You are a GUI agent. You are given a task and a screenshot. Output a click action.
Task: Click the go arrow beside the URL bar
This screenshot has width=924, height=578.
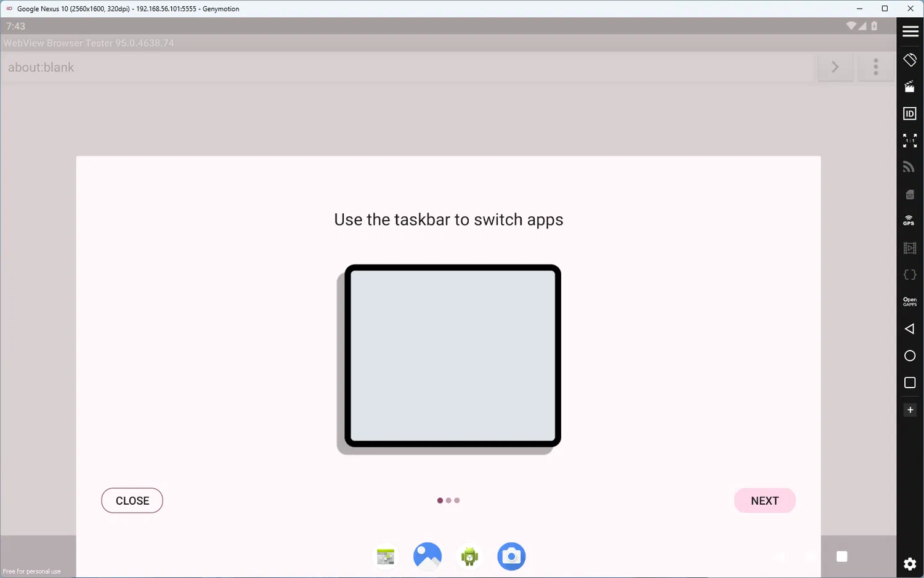click(x=835, y=67)
